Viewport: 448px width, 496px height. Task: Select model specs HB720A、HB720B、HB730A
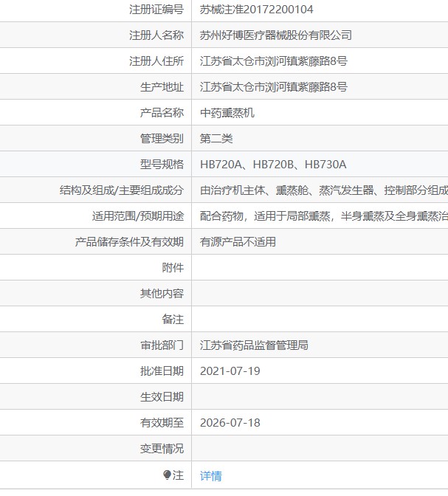[273, 165]
